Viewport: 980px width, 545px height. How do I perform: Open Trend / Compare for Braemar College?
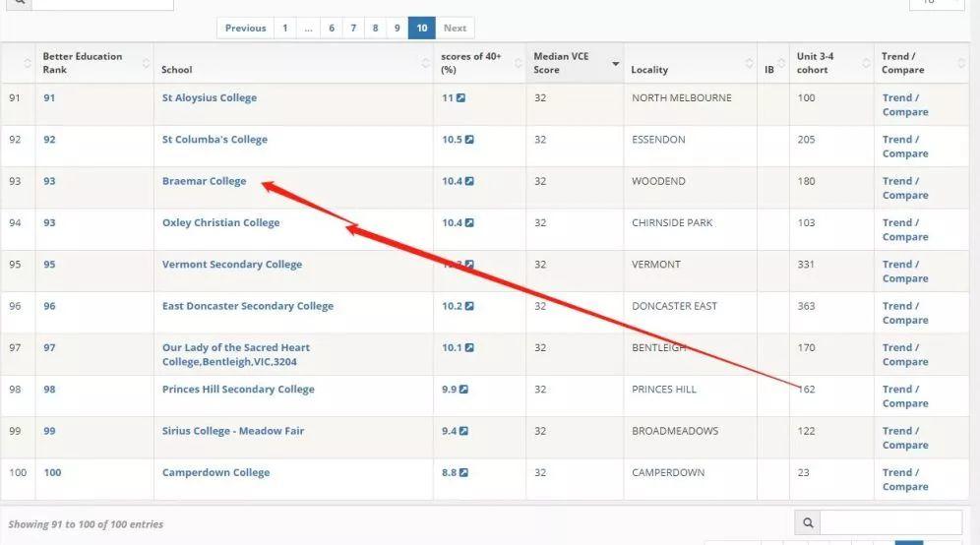(905, 188)
